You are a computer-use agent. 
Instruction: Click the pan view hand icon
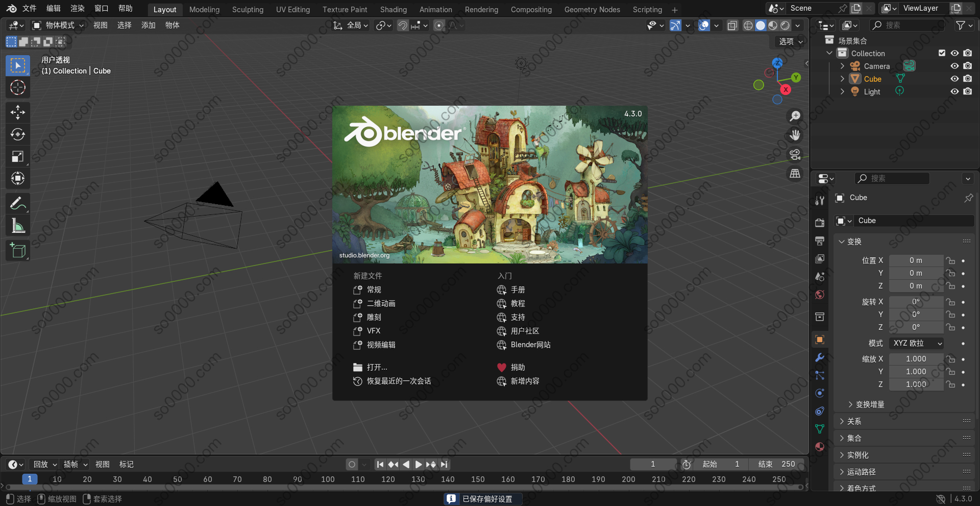point(795,135)
